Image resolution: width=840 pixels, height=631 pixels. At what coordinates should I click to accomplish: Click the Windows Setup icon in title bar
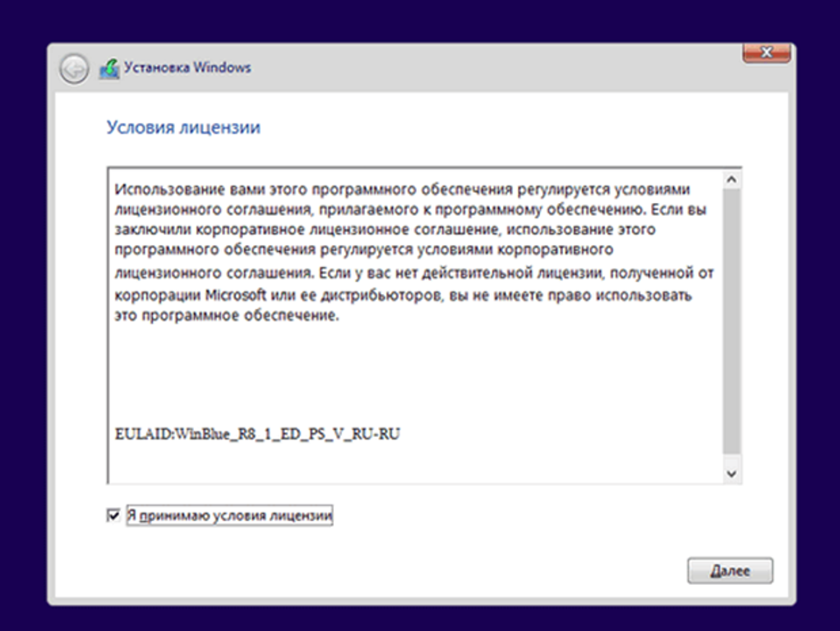(109, 69)
